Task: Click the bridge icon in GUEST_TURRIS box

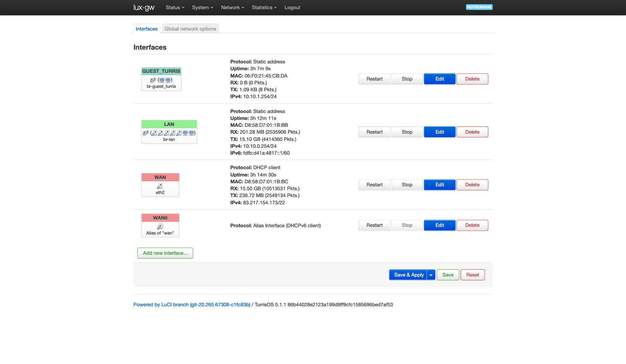Action: [x=153, y=80]
